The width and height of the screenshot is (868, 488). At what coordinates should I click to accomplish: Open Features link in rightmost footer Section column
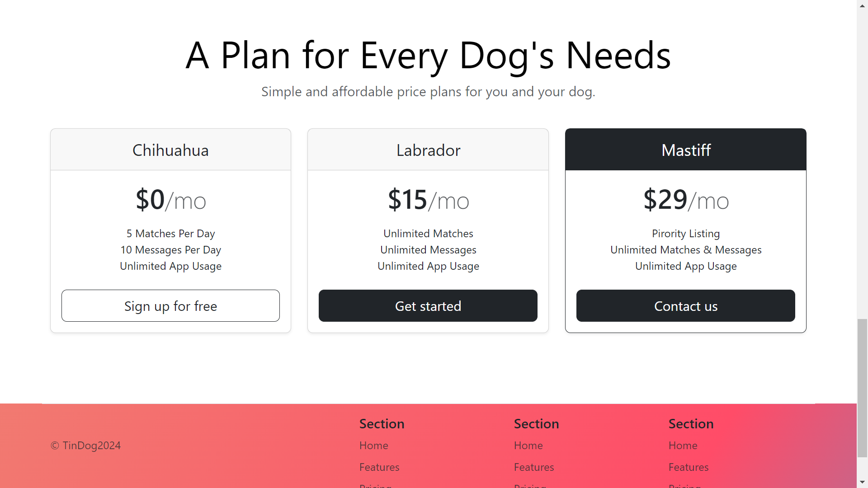[688, 467]
